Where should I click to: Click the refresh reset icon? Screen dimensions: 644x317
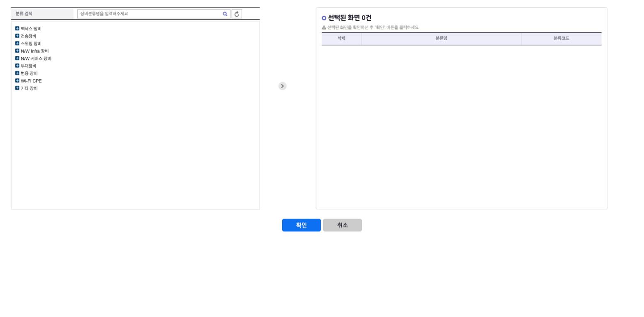[237, 14]
